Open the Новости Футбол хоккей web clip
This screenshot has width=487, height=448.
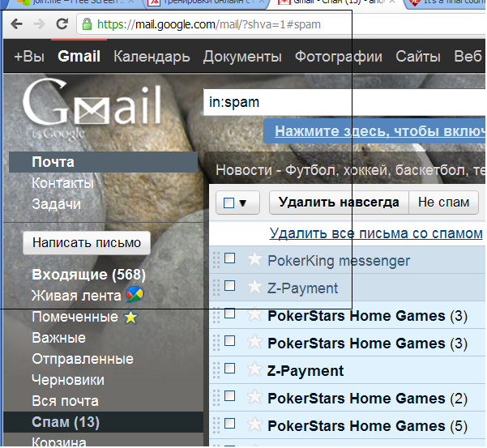coord(350,170)
